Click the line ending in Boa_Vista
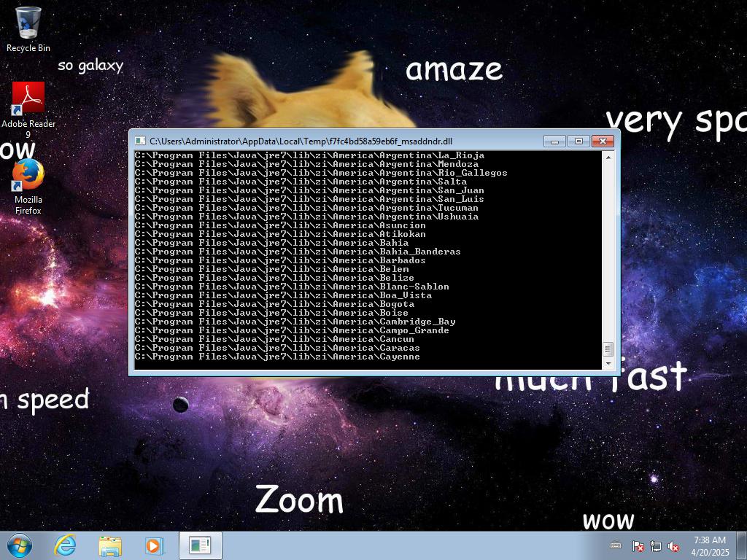The height and width of the screenshot is (560, 747). coord(284,295)
